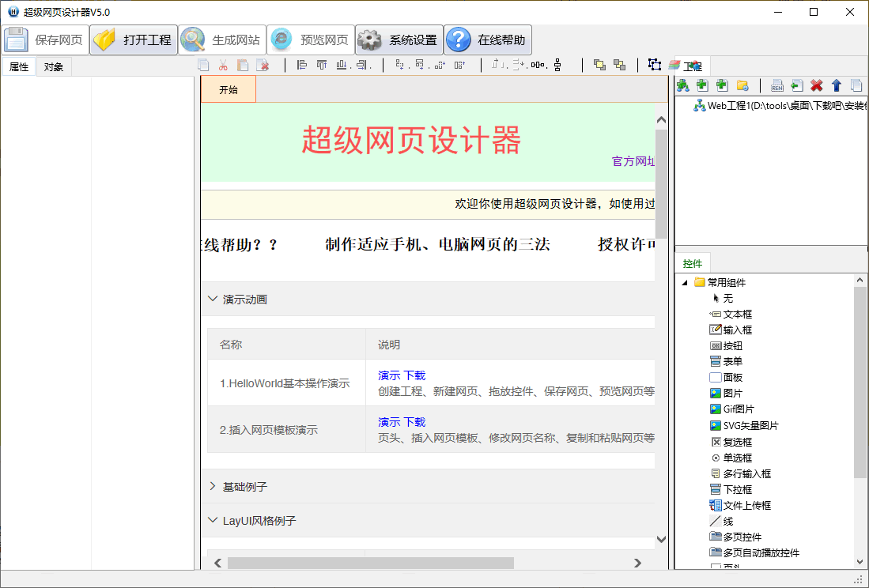Select the 控件 panel tab
Viewport: 869px width, 588px height.
(692, 263)
